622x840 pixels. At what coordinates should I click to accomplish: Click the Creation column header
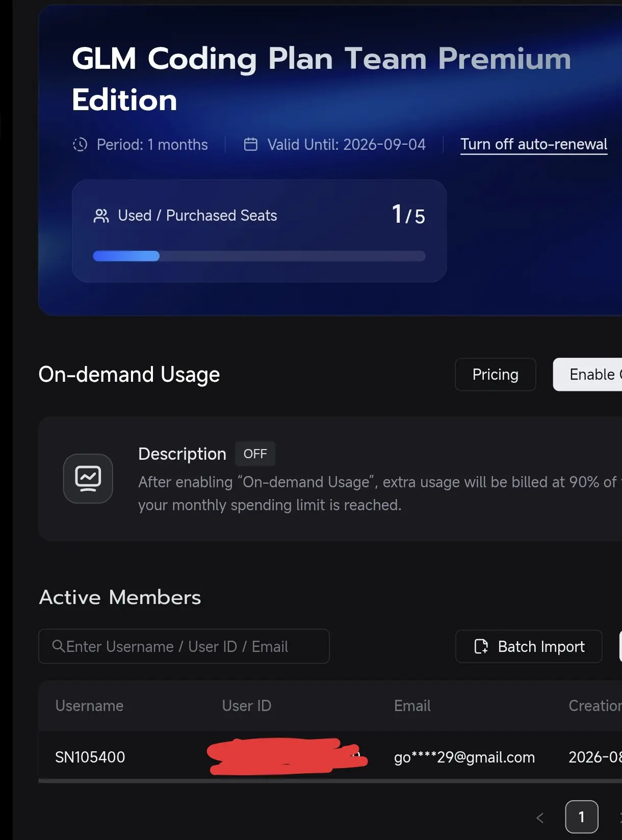tap(595, 705)
